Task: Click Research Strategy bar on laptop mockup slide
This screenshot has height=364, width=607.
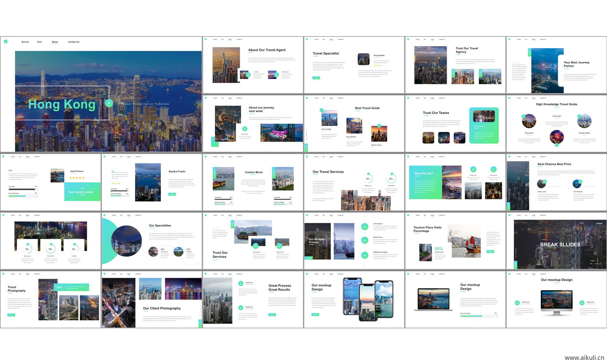Action: click(x=479, y=316)
